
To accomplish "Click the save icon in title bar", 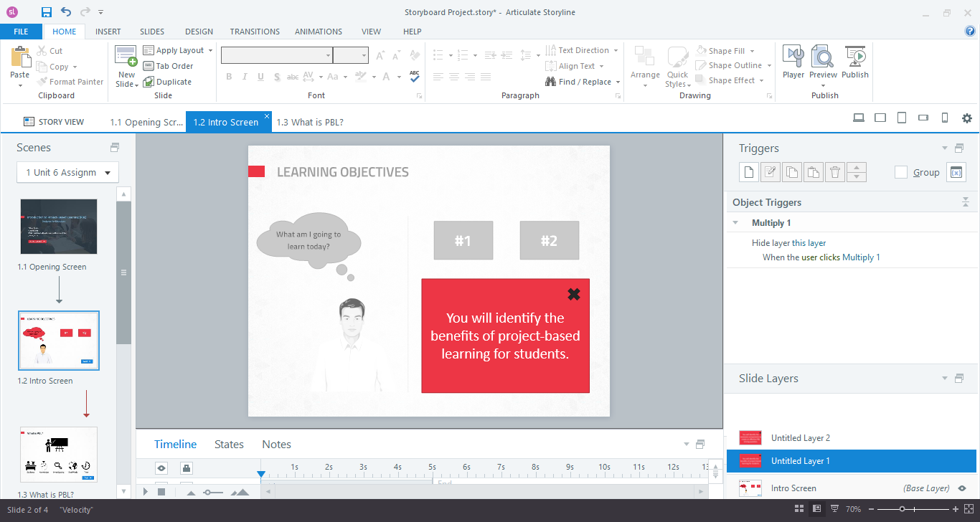I will click(47, 12).
